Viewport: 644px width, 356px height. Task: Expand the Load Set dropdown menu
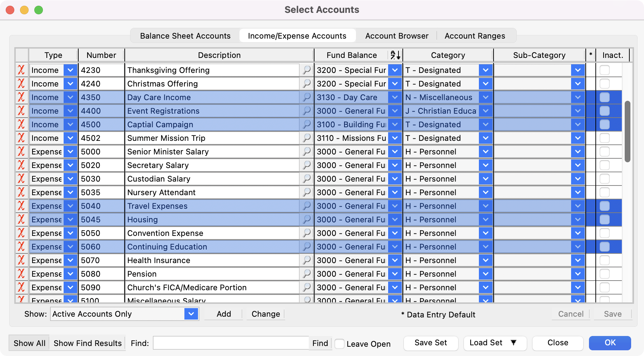pyautogui.click(x=513, y=343)
